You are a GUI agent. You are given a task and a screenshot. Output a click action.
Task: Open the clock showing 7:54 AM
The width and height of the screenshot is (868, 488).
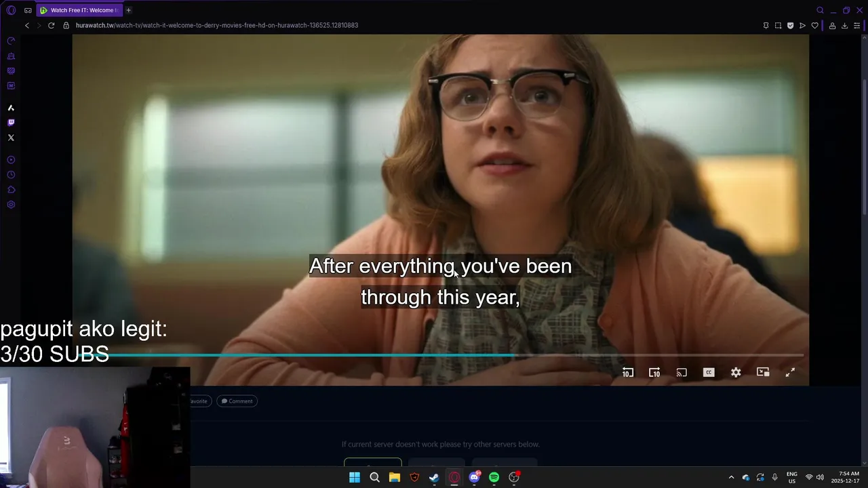coord(845,477)
